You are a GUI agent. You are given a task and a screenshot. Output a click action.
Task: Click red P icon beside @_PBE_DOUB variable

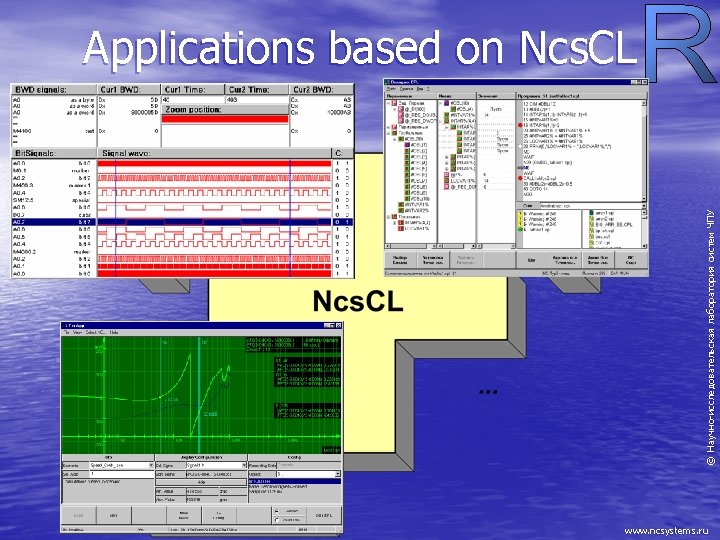(401, 115)
